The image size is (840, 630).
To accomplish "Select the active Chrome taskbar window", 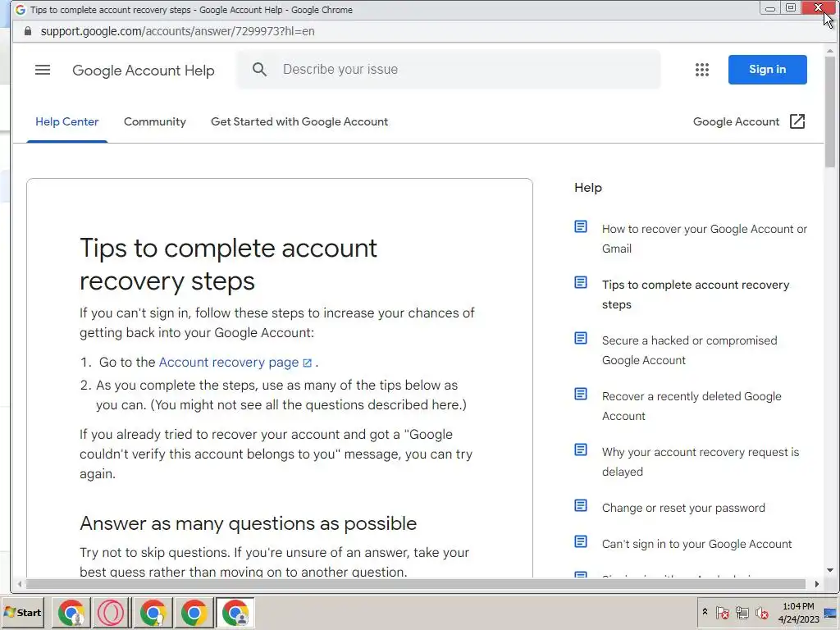I will [235, 613].
